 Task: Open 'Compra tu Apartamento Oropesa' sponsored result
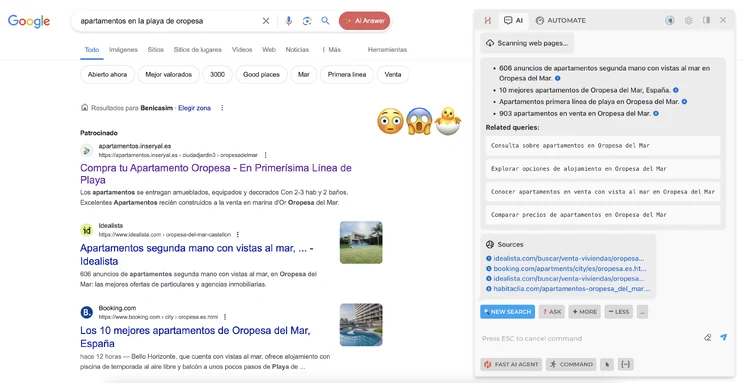pyautogui.click(x=216, y=174)
